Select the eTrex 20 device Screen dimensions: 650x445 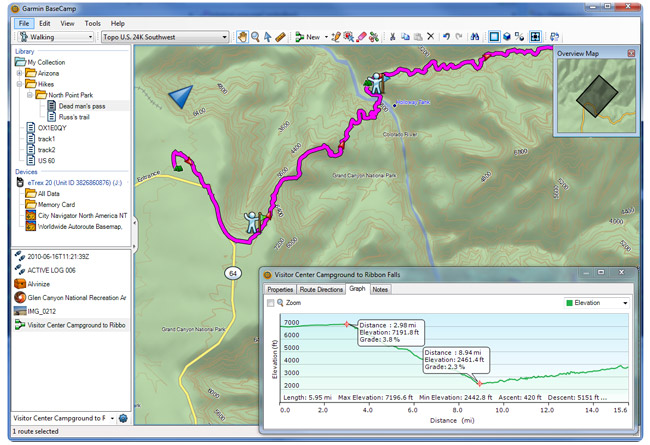click(75, 182)
